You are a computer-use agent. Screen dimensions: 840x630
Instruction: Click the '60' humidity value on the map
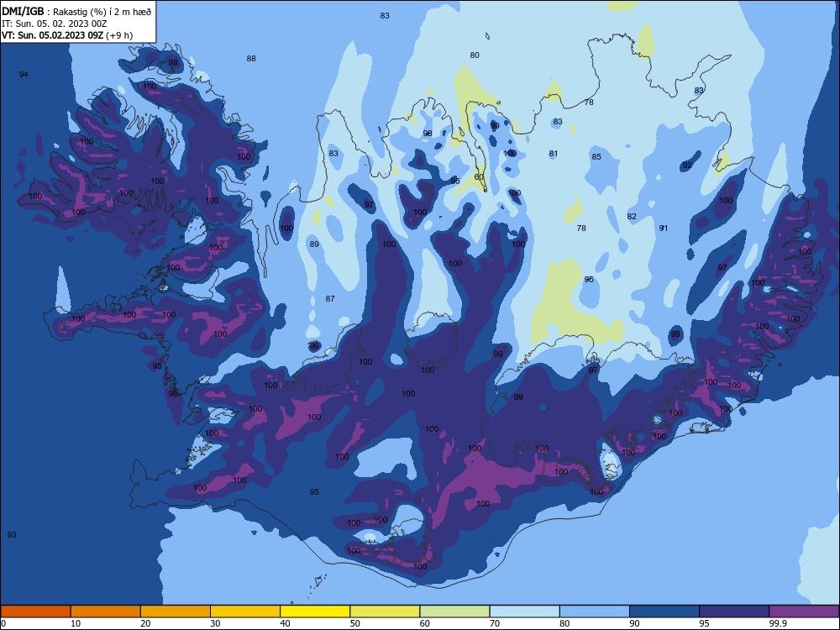[x=479, y=176]
